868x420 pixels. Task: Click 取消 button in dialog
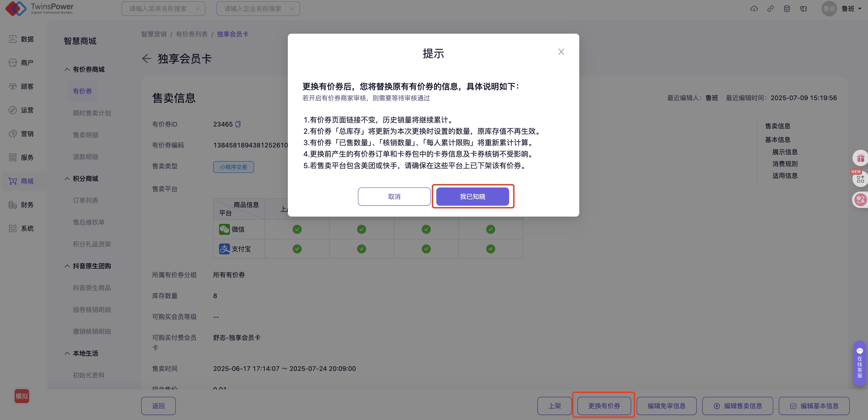(x=394, y=196)
